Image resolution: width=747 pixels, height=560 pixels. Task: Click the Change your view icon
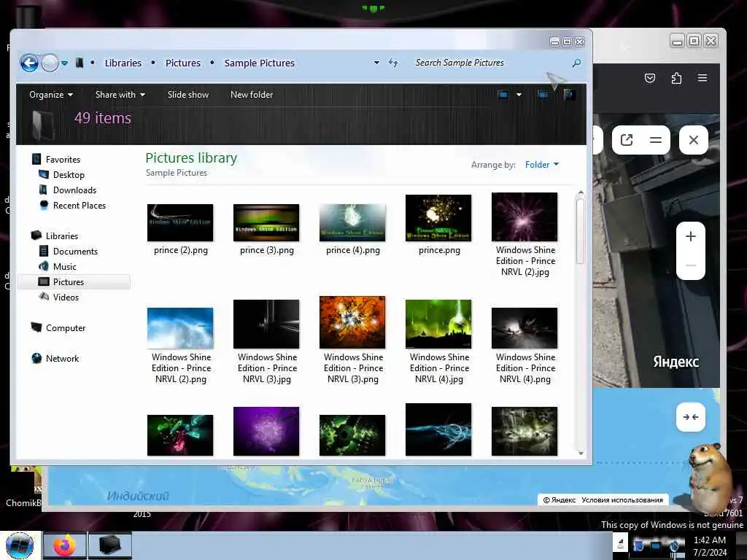click(x=503, y=94)
